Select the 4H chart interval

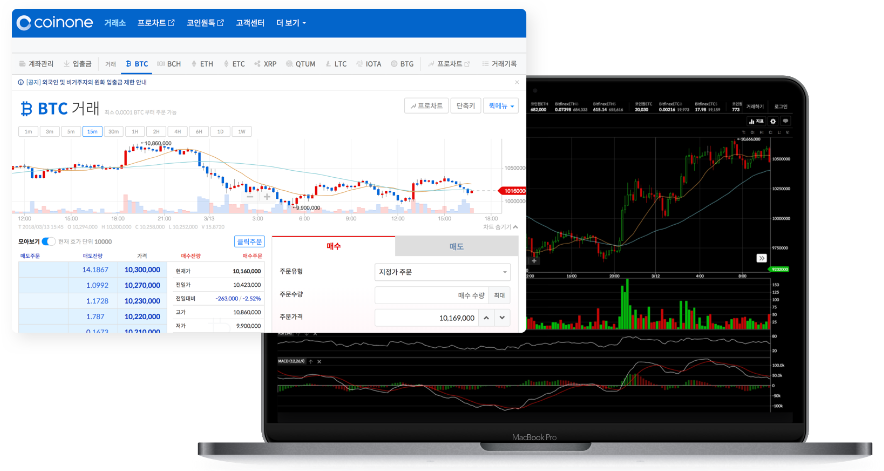(178, 131)
